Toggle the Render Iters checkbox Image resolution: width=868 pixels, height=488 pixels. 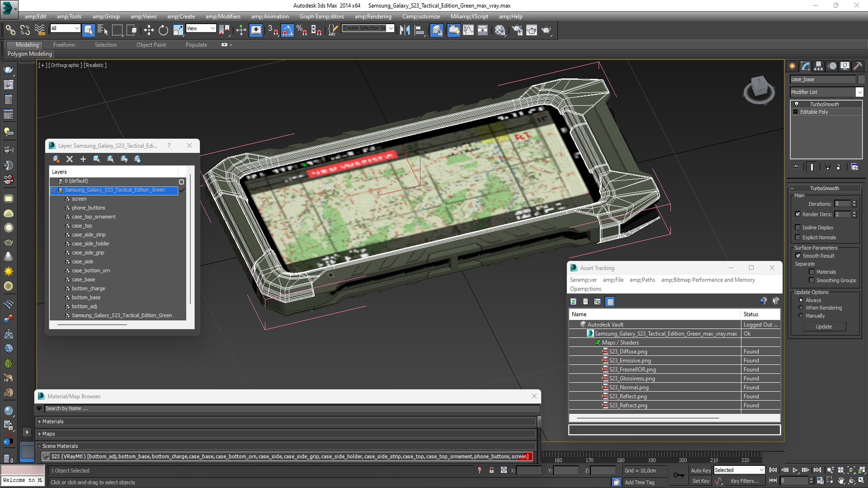click(798, 214)
